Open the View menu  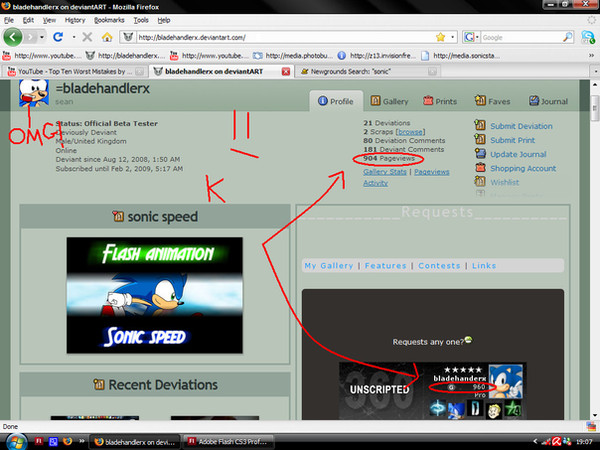point(49,20)
